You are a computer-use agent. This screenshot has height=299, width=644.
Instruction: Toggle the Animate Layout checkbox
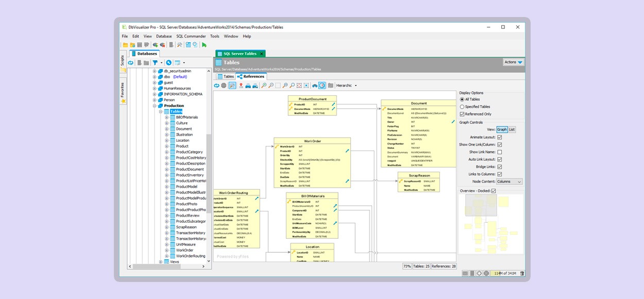pyautogui.click(x=499, y=137)
